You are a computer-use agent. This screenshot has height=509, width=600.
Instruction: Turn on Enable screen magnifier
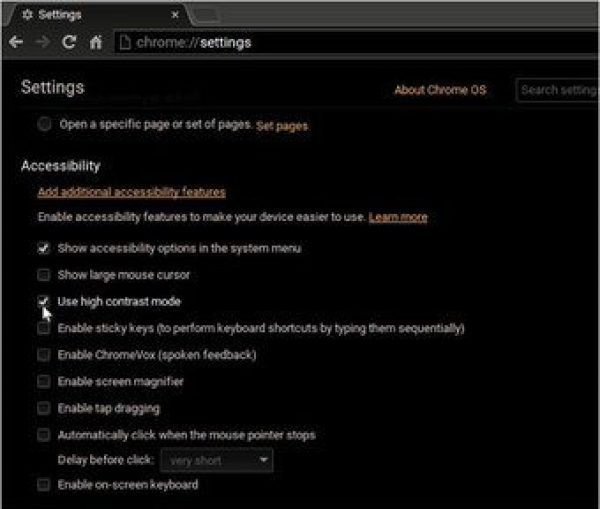click(44, 382)
